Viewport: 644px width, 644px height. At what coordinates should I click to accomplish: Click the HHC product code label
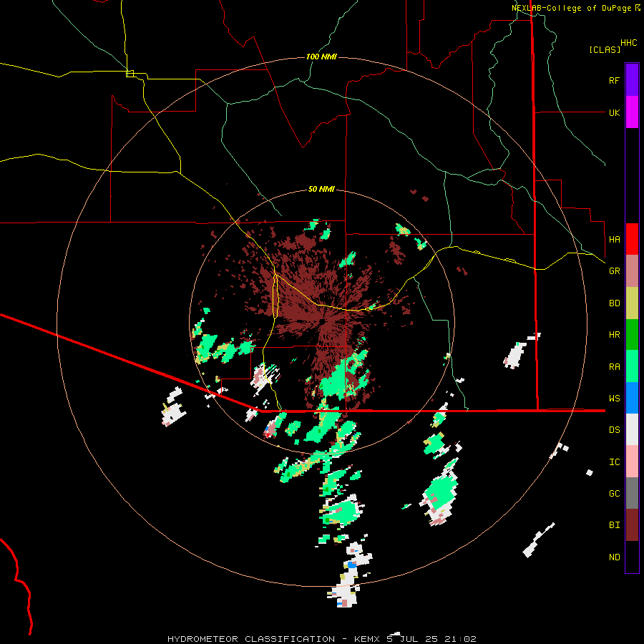pyautogui.click(x=628, y=43)
